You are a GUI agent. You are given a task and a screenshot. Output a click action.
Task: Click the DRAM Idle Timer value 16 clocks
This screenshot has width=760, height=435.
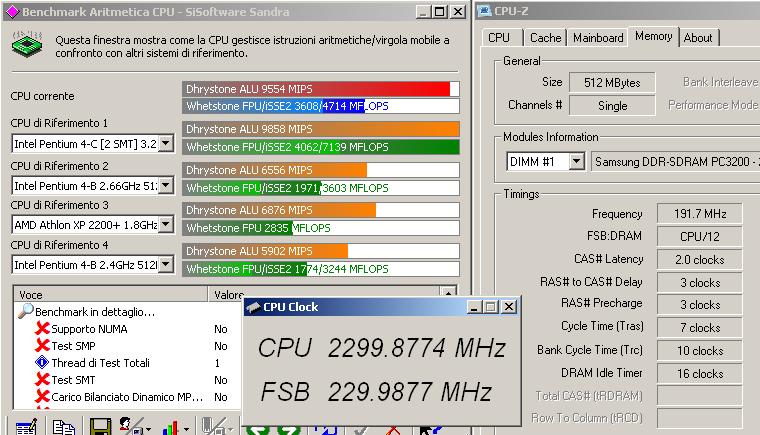click(x=699, y=373)
